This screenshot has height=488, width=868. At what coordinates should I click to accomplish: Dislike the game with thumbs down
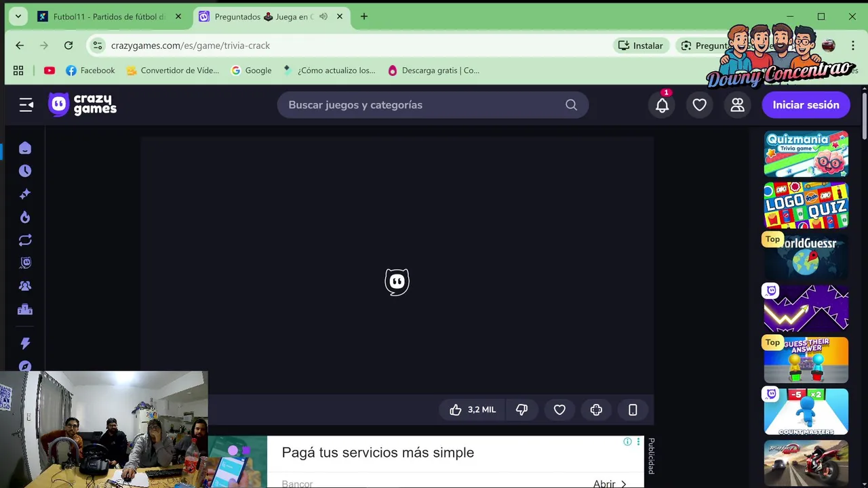521,409
